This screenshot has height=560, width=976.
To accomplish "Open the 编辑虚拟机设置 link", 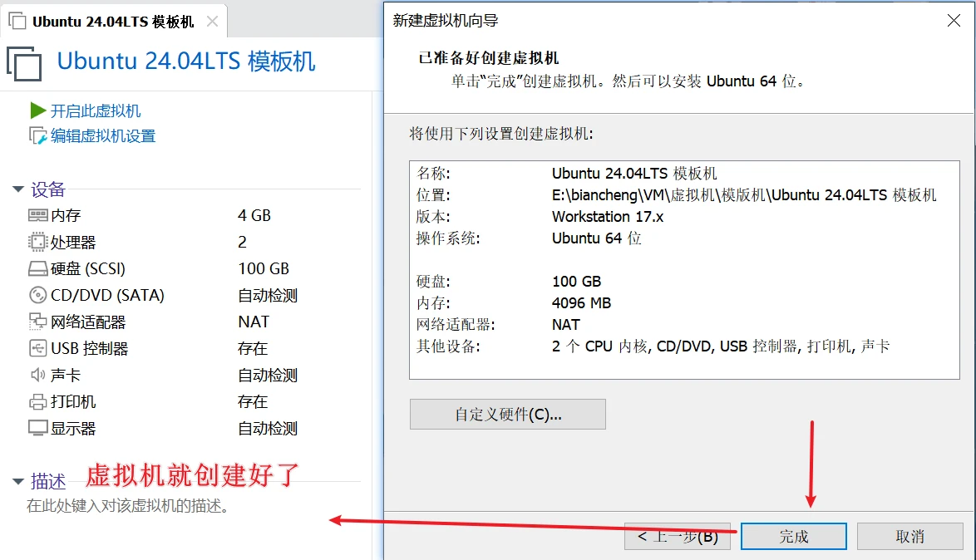I will (103, 135).
